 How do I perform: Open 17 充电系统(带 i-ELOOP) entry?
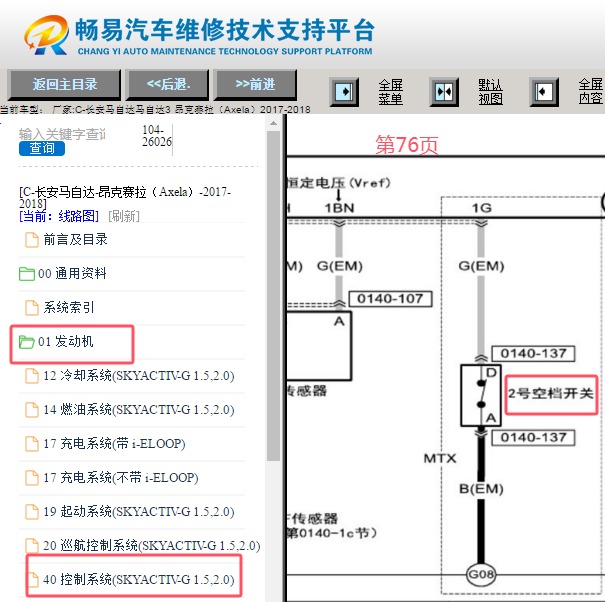[114, 443]
